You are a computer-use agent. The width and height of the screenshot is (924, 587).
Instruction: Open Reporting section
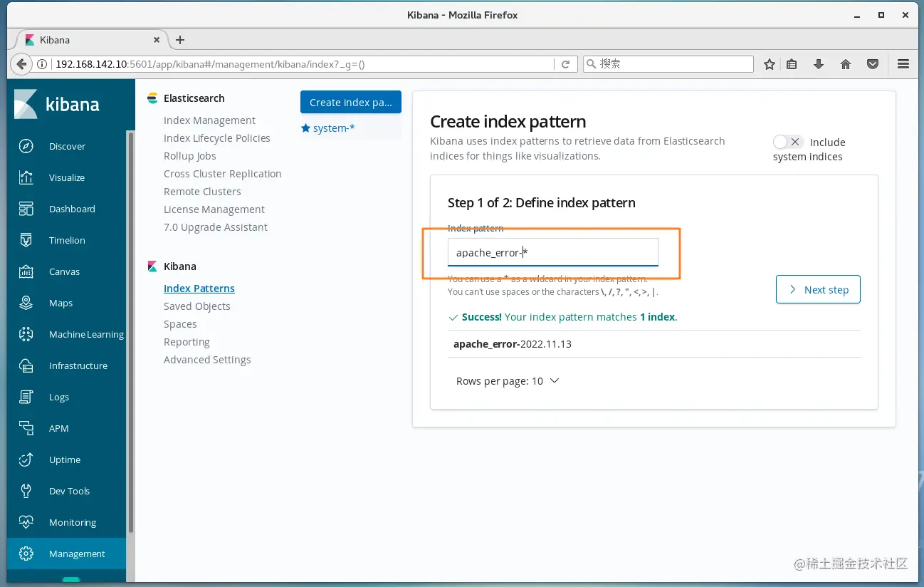[x=187, y=342]
